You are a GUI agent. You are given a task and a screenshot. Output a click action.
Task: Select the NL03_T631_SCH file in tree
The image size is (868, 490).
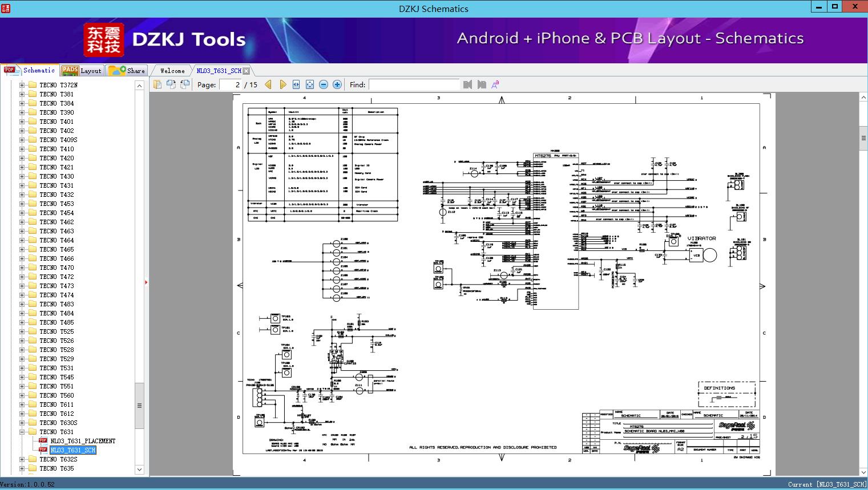(73, 450)
